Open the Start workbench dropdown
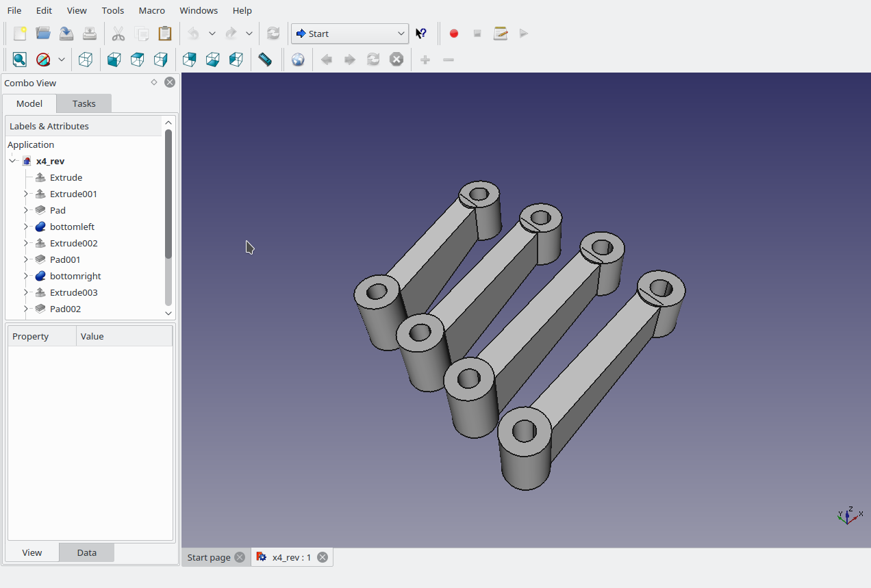The width and height of the screenshot is (871, 588). click(349, 34)
